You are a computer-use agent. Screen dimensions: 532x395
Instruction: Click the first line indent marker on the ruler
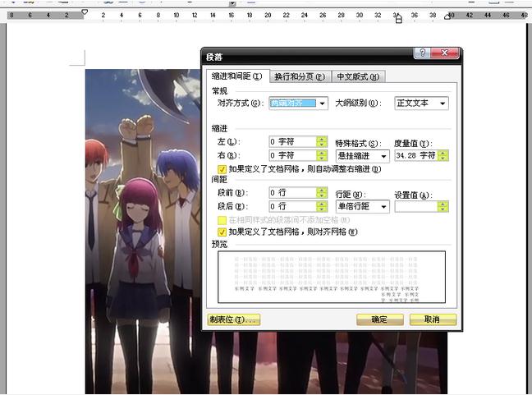pos(85,12)
